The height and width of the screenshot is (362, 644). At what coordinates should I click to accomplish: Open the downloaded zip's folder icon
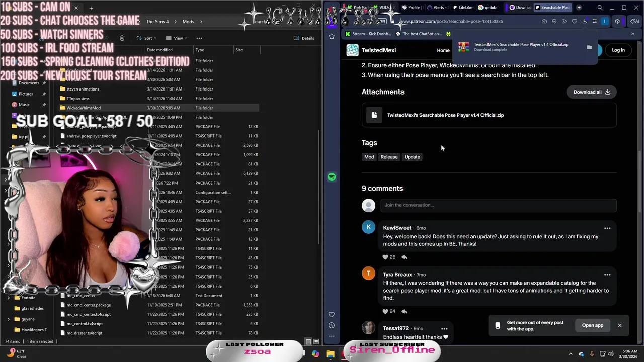589,47
